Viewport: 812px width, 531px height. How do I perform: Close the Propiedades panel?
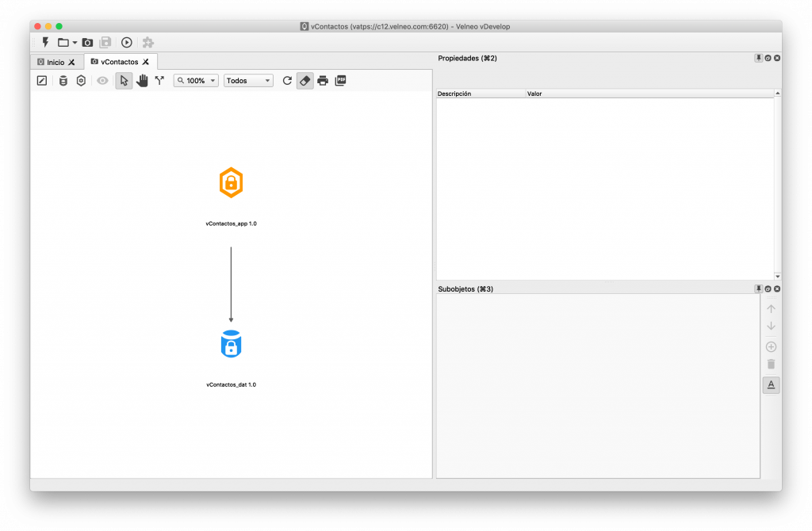point(777,58)
